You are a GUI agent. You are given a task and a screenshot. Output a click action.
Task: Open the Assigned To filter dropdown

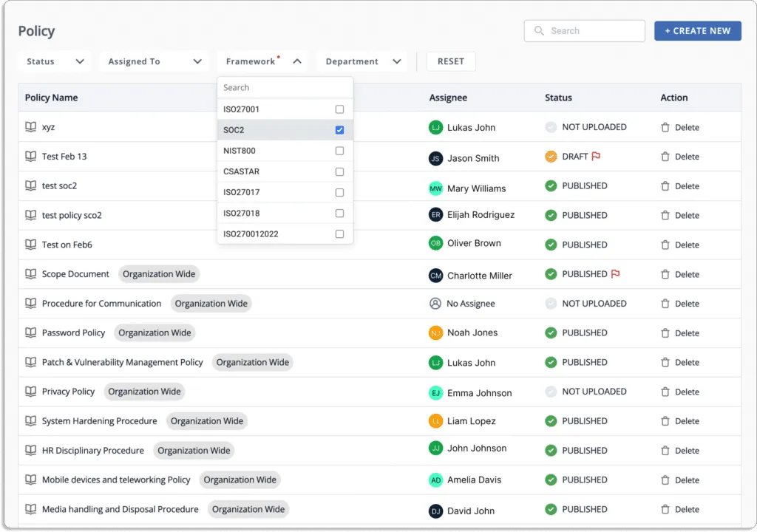[x=154, y=61]
